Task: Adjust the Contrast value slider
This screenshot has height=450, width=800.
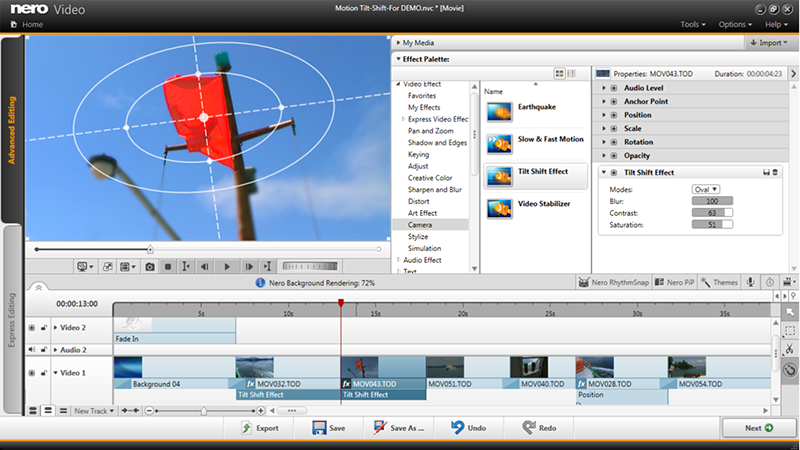Action: pyautogui.click(x=712, y=213)
